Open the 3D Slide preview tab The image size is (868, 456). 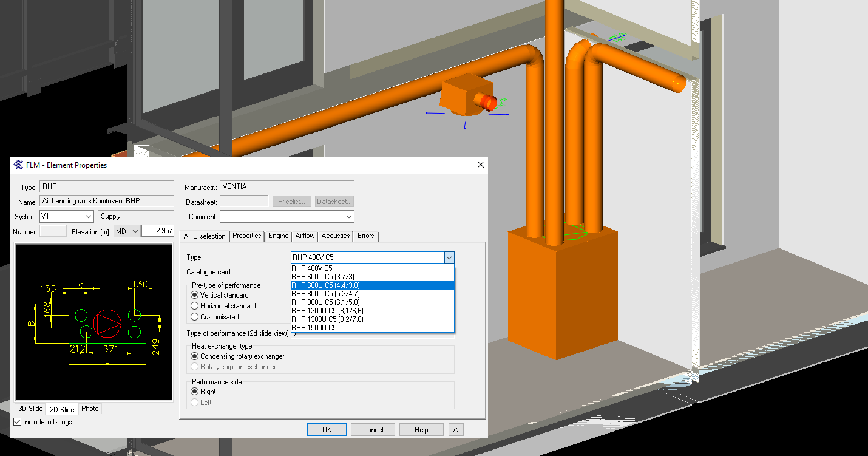[30, 409]
